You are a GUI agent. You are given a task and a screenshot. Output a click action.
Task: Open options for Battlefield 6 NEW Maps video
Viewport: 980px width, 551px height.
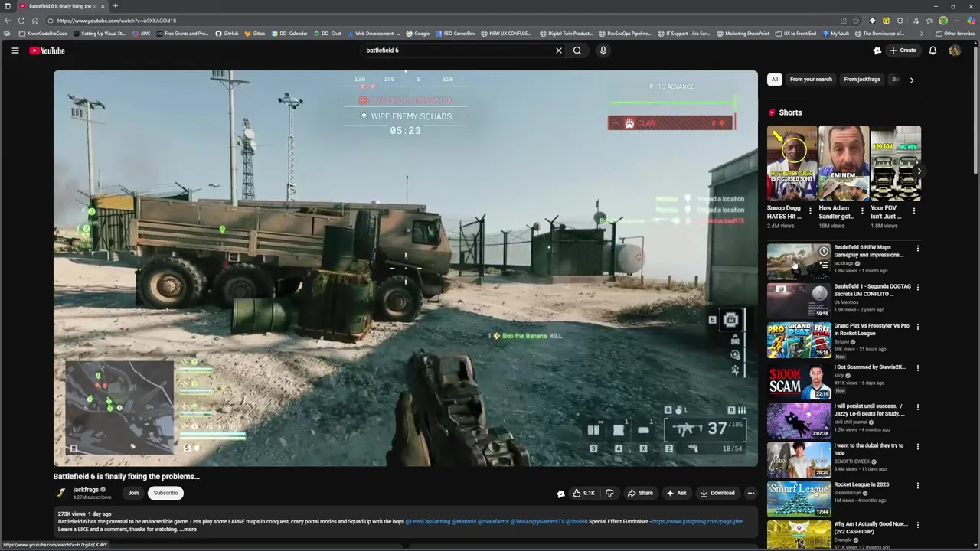[x=917, y=249]
